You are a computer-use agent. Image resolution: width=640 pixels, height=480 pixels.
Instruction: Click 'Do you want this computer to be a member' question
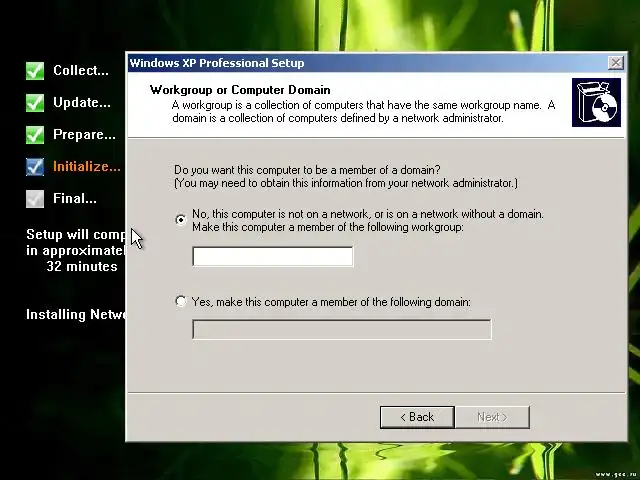coord(307,170)
